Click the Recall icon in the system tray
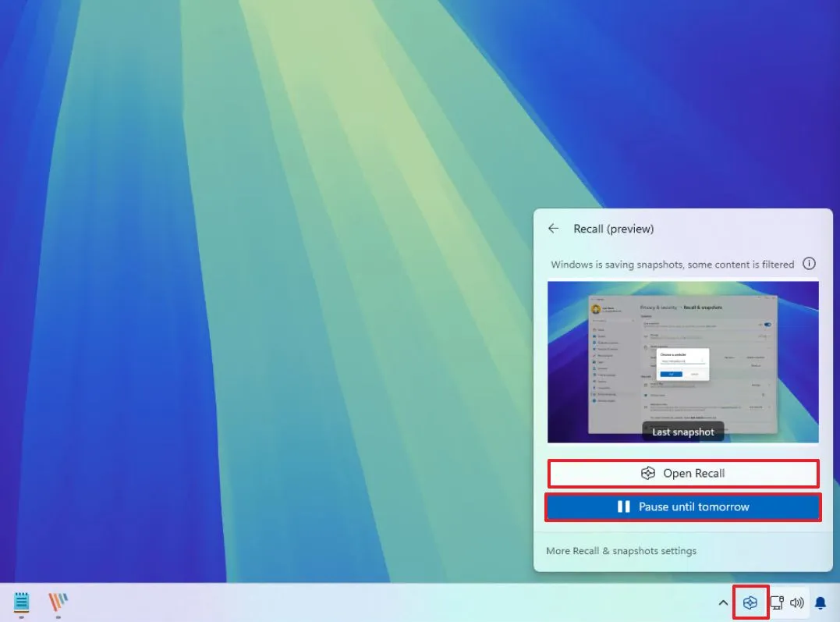 (750, 602)
